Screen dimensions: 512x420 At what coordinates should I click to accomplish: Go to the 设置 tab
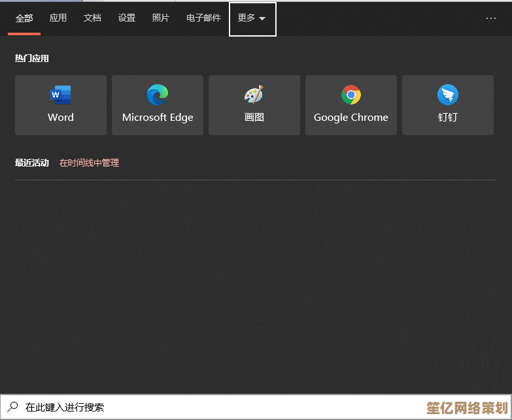pos(127,18)
